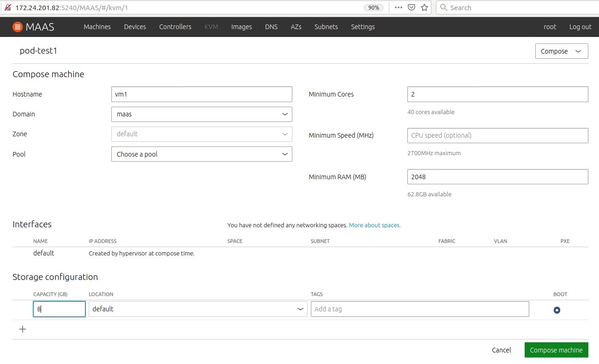Go to the AZs tab
599x364 pixels.
point(296,27)
